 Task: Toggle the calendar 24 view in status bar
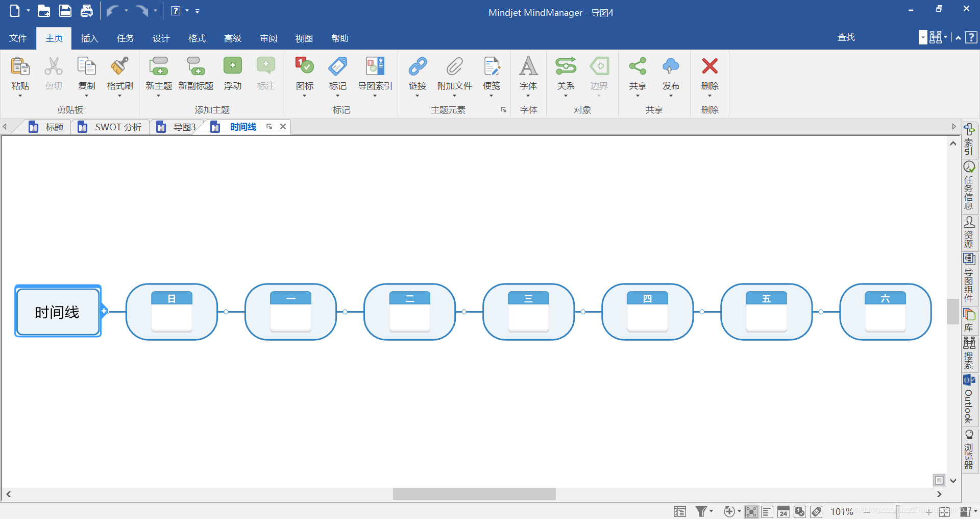783,511
